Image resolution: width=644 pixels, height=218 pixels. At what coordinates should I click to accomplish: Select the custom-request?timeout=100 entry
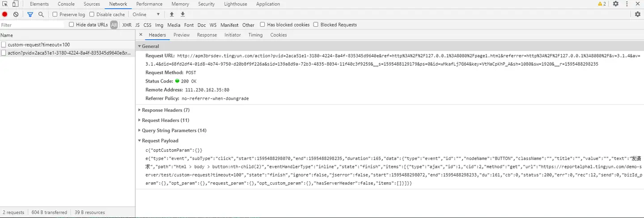(x=38, y=45)
